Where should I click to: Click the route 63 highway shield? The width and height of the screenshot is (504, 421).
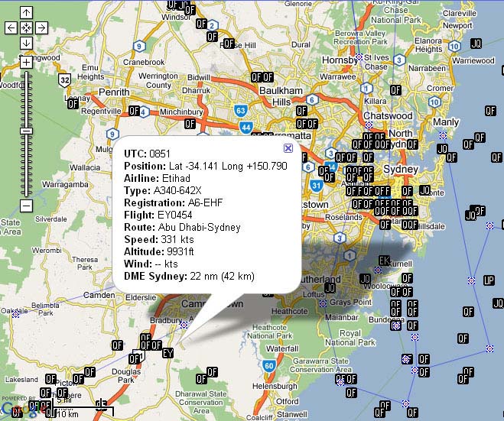coord(241,111)
